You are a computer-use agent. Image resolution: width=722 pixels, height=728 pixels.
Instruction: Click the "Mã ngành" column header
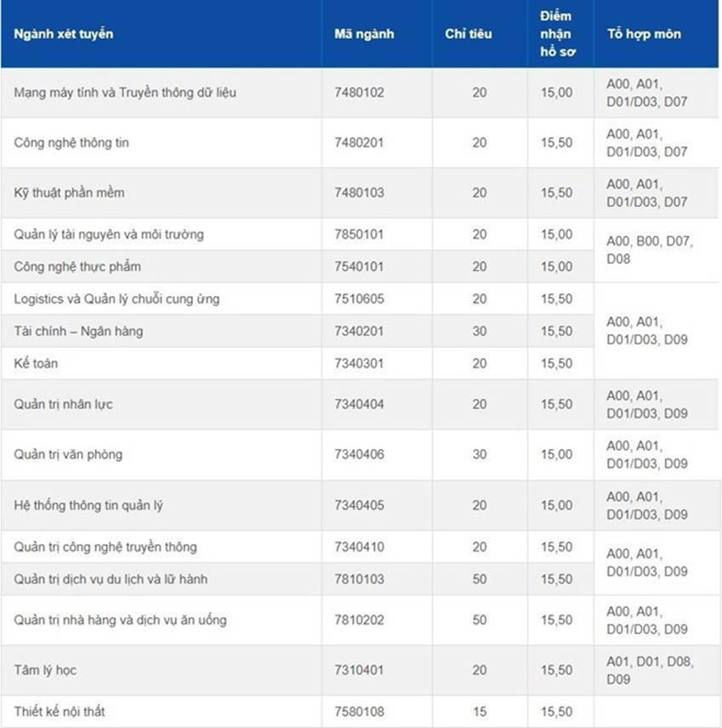pyautogui.click(x=364, y=34)
